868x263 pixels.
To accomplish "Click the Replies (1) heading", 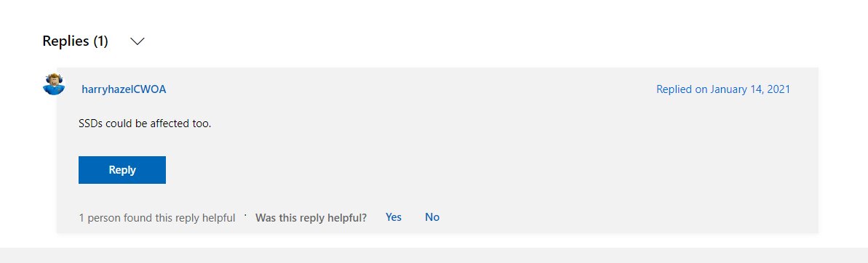I will (x=75, y=41).
